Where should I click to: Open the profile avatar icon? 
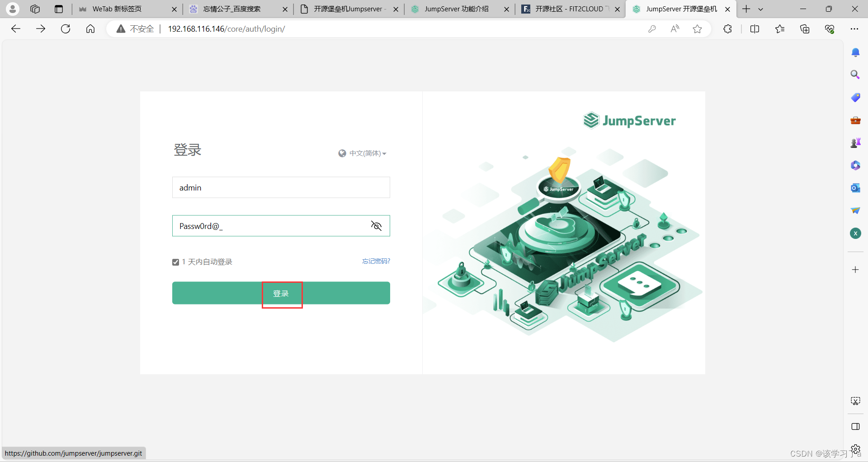point(13,9)
